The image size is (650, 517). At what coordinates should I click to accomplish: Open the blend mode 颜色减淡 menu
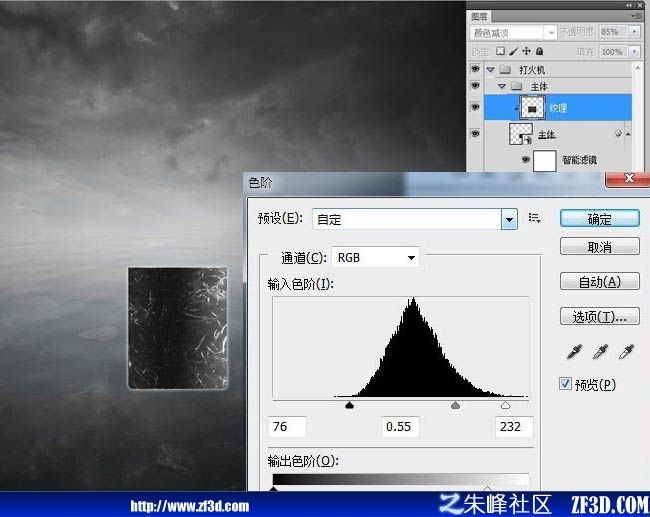tap(513, 32)
